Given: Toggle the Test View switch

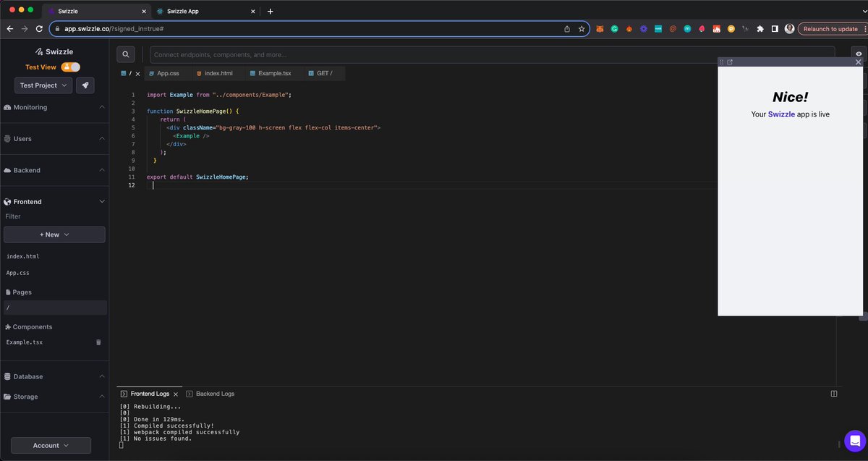Looking at the screenshot, I should click(x=70, y=65).
